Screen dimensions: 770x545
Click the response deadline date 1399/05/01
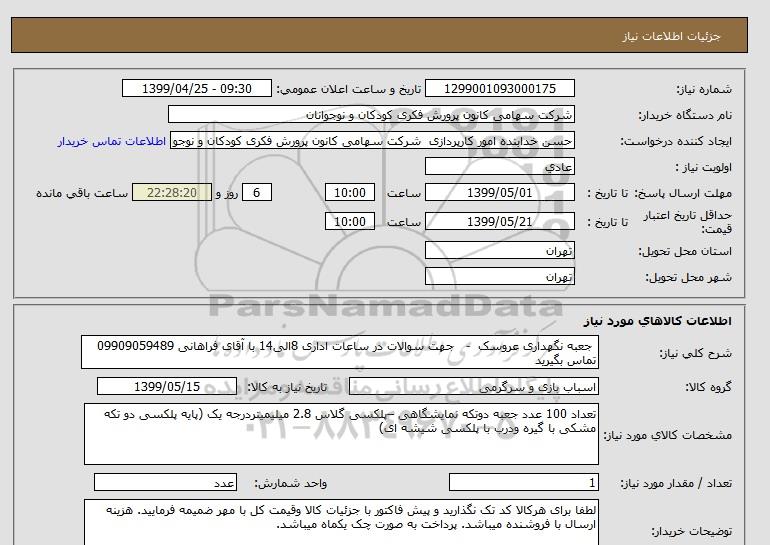pos(499,192)
